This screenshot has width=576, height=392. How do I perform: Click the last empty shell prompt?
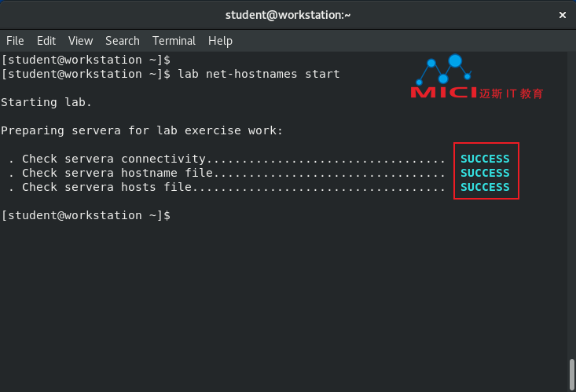coord(86,215)
